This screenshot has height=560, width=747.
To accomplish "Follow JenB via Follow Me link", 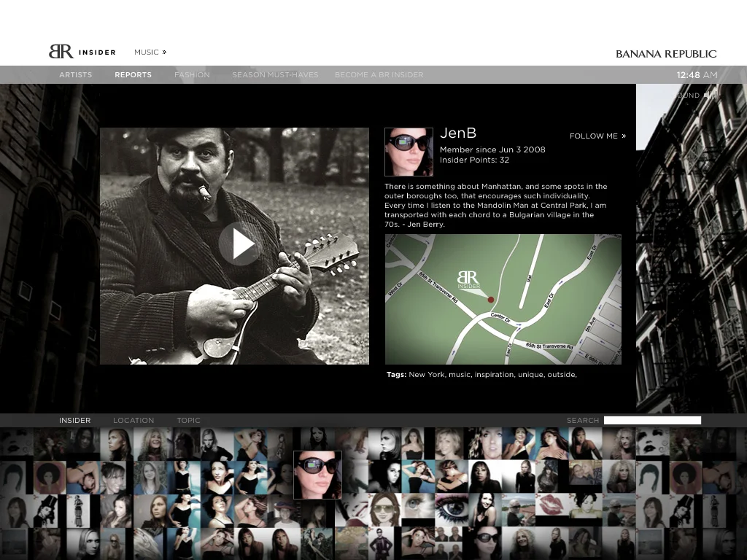I will coord(598,136).
